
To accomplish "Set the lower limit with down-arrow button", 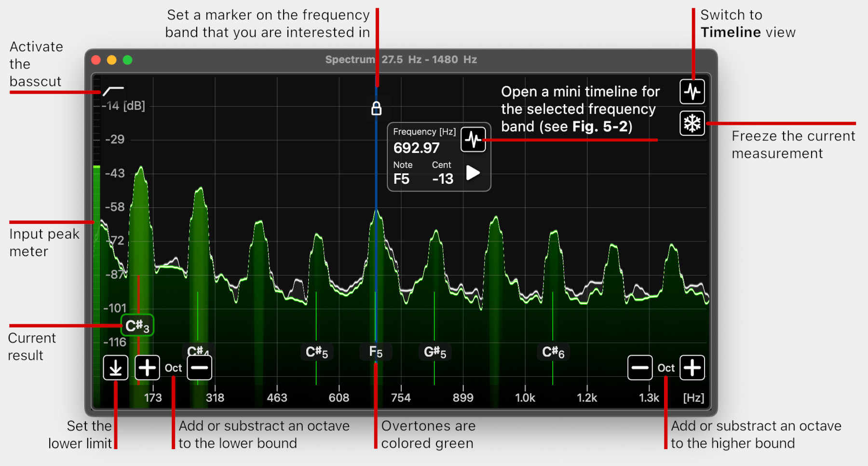I will coord(115,368).
